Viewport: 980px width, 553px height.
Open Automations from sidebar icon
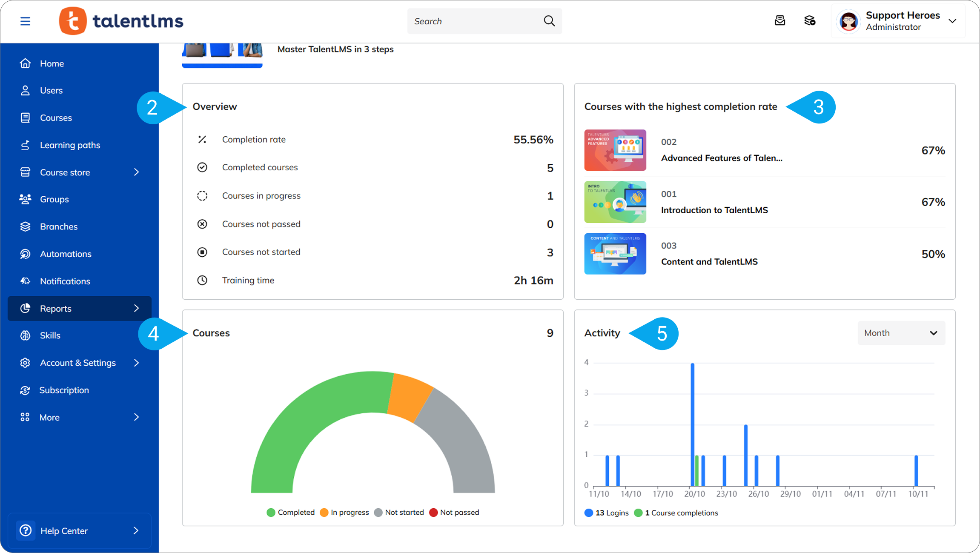click(x=25, y=254)
